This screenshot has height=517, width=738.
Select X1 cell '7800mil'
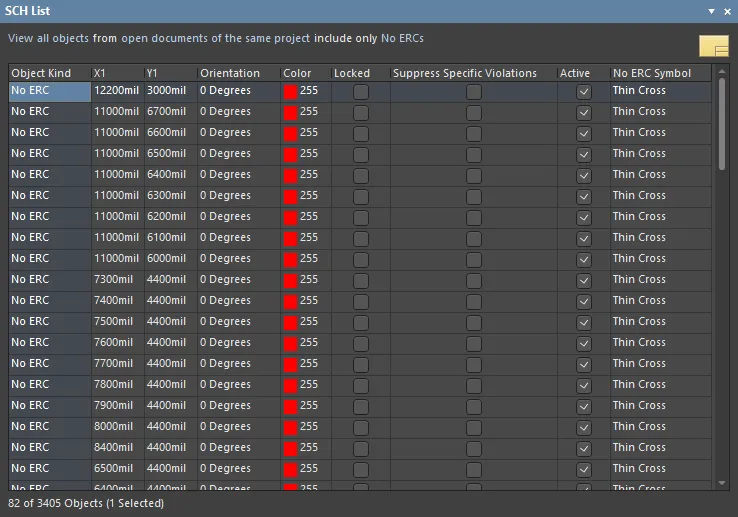[x=118, y=386]
